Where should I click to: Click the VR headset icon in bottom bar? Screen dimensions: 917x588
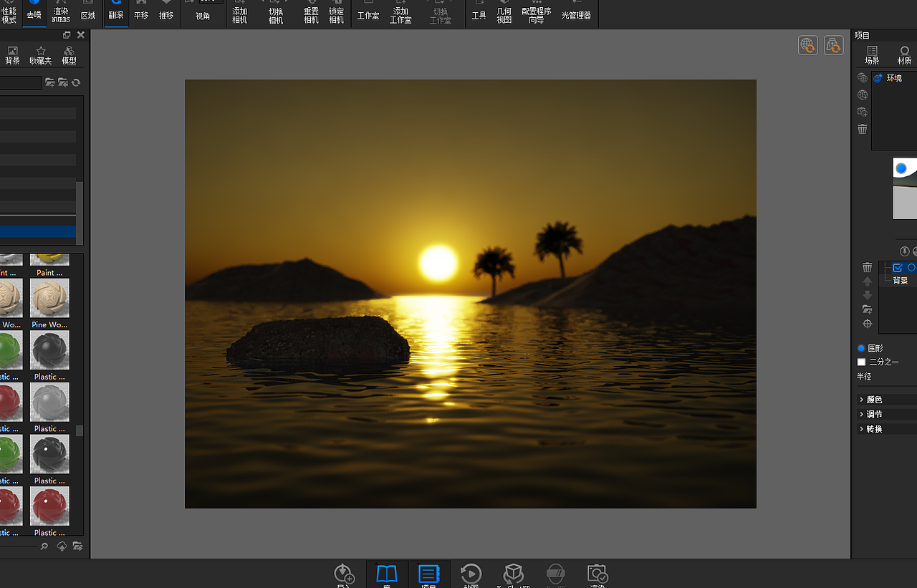click(555, 575)
